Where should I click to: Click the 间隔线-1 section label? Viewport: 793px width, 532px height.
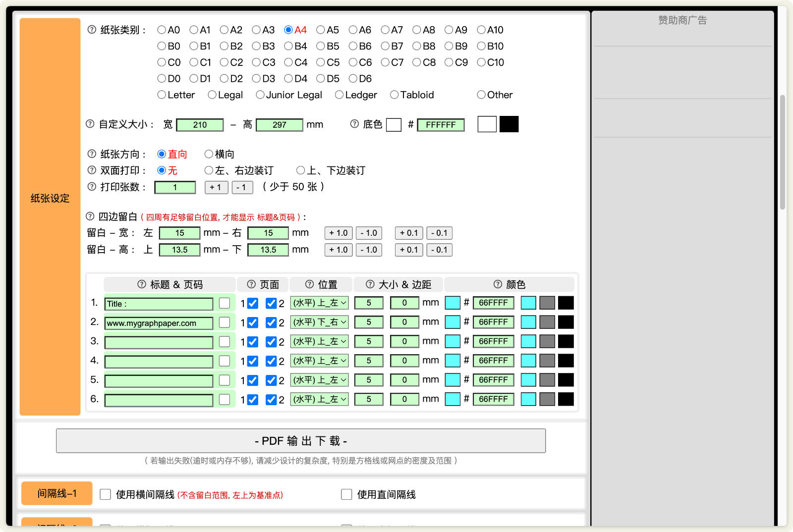[x=56, y=493]
